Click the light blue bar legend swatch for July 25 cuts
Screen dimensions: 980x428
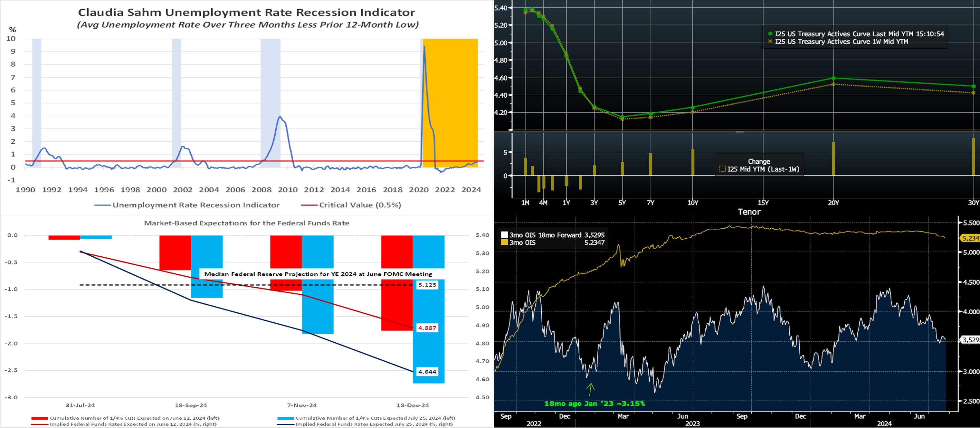[285, 418]
